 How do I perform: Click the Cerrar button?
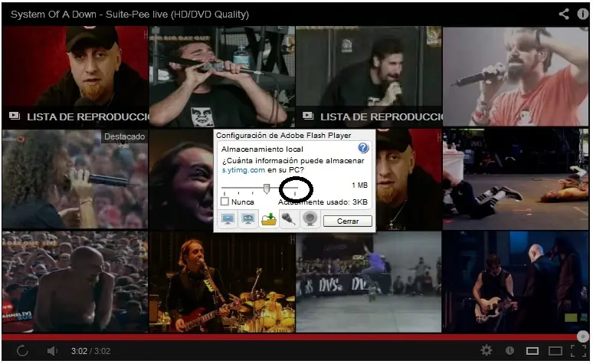[x=348, y=221]
